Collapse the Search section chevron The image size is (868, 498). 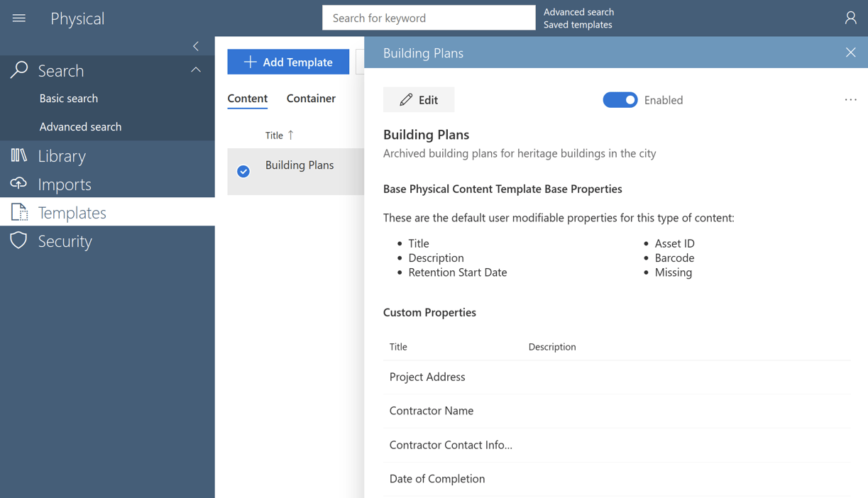pyautogui.click(x=196, y=70)
